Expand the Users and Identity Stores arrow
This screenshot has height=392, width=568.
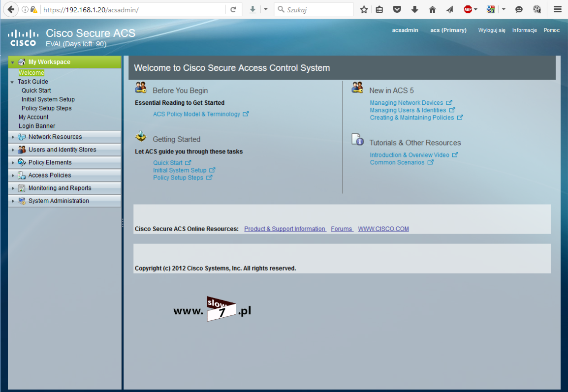[x=13, y=150]
